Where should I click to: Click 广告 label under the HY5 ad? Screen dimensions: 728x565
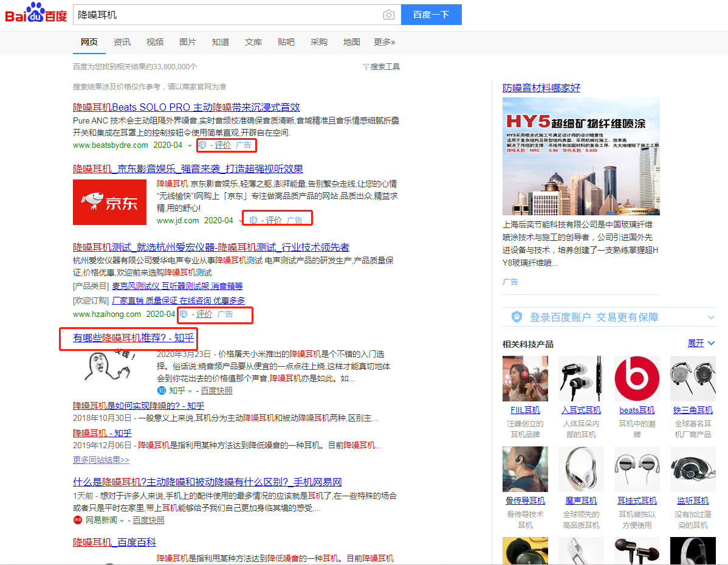(x=510, y=282)
